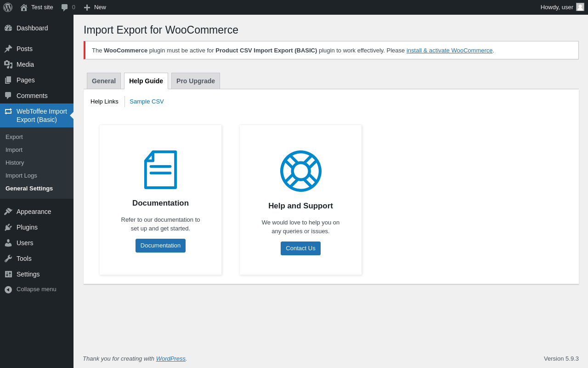The width and height of the screenshot is (588, 368).
Task: Click the blue Documentation button
Action: coord(160,246)
